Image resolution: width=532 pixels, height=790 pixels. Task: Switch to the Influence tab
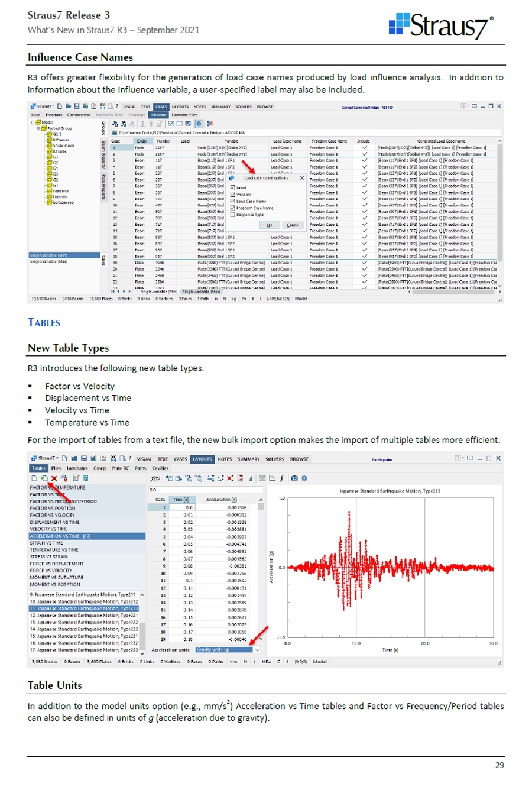(x=158, y=115)
